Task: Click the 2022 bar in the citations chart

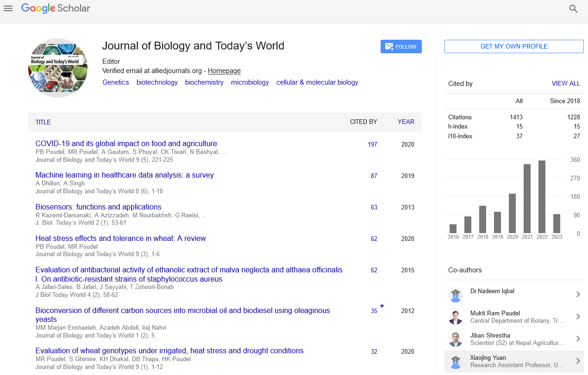Action: point(542,197)
